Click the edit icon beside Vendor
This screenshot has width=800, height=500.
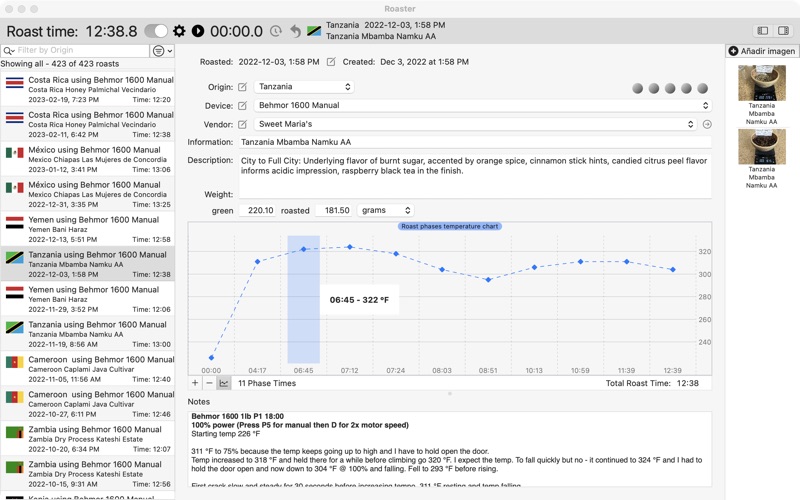point(242,124)
